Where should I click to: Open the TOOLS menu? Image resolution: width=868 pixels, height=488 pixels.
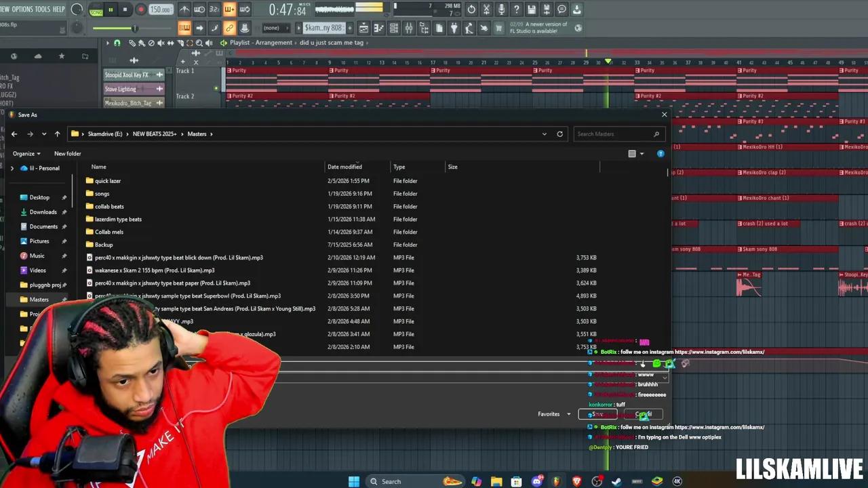(42, 9)
